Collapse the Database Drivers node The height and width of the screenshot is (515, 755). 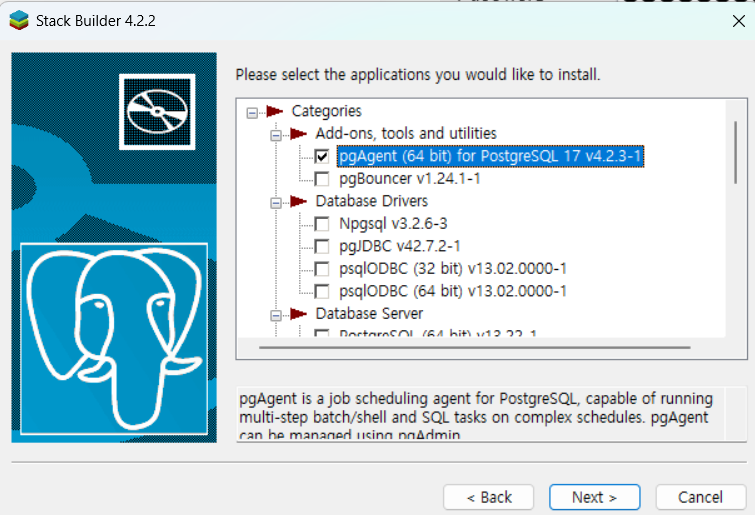pyautogui.click(x=276, y=203)
